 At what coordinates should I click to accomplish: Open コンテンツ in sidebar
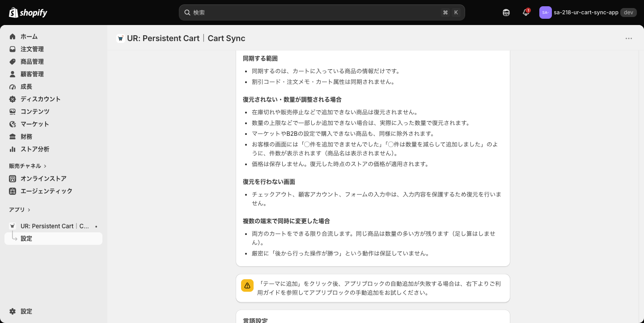[x=35, y=112]
